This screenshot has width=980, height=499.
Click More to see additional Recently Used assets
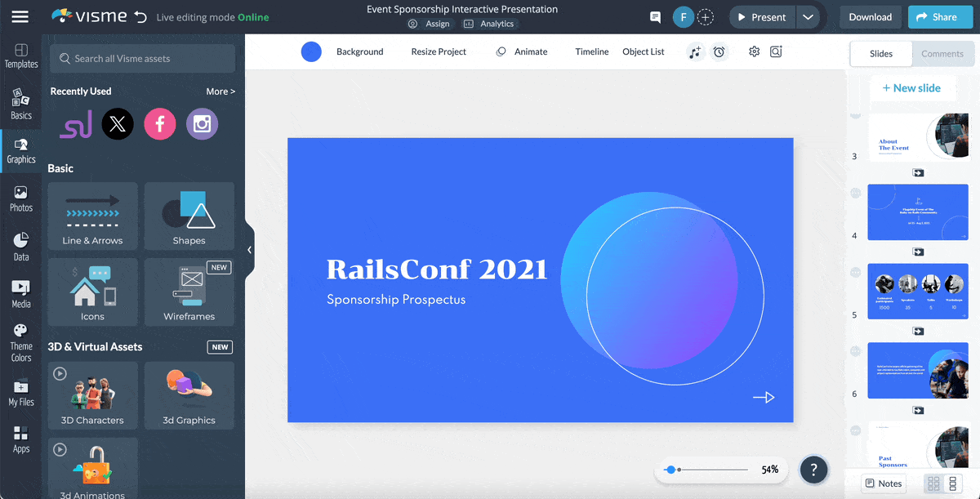pos(220,91)
